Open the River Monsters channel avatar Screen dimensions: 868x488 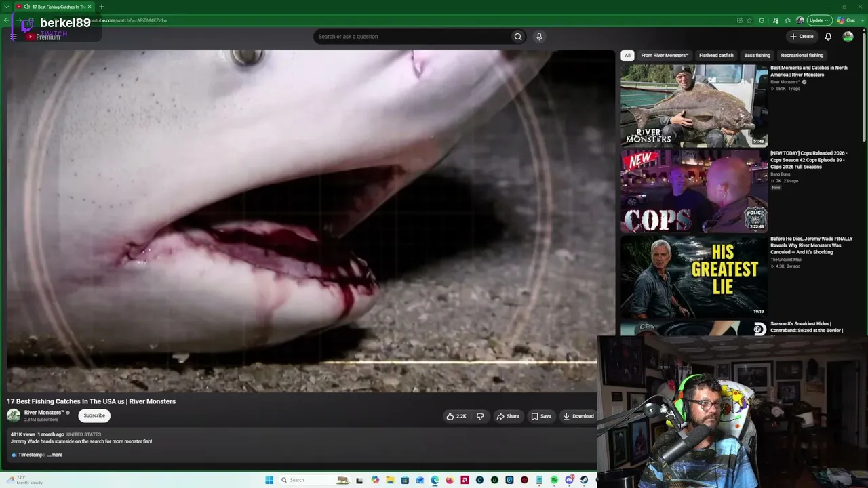[14, 415]
